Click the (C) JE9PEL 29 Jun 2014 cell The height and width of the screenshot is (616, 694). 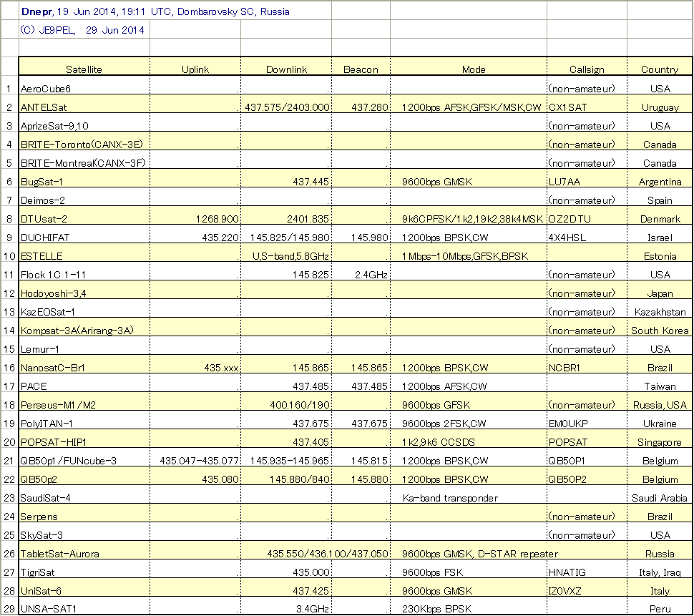84,29
